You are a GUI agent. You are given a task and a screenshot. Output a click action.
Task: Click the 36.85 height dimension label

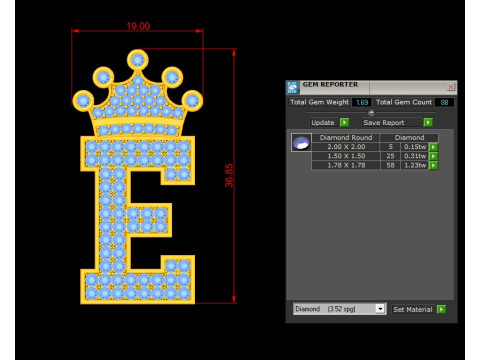229,175
